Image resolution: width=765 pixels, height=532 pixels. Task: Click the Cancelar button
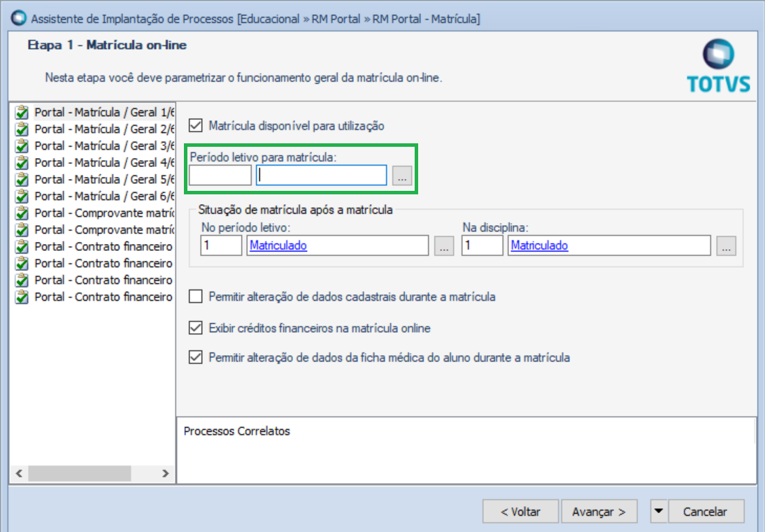(706, 512)
